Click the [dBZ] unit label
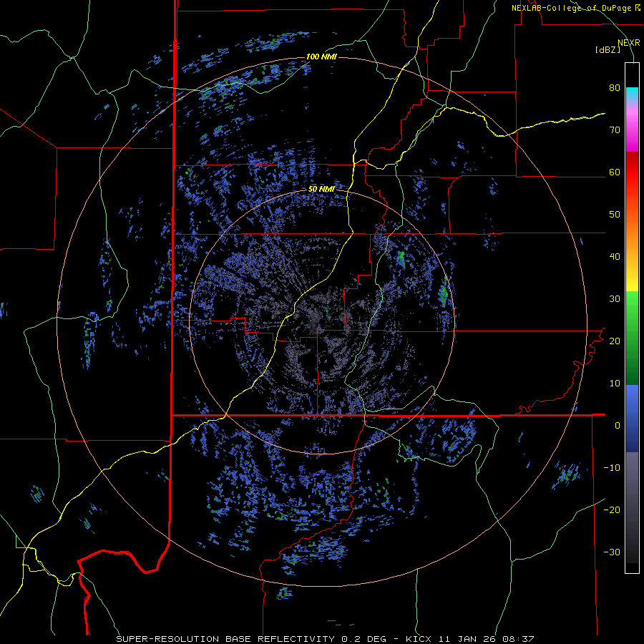644x644 pixels. (608, 49)
